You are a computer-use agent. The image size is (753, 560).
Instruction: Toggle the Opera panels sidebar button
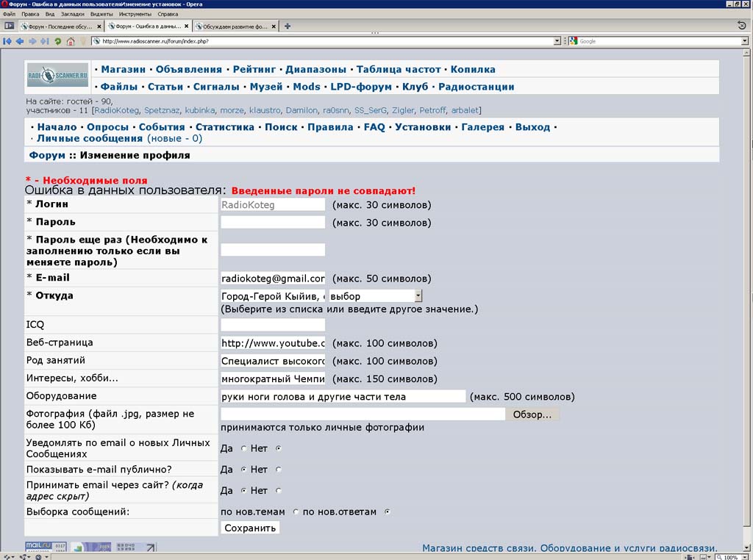point(9,26)
